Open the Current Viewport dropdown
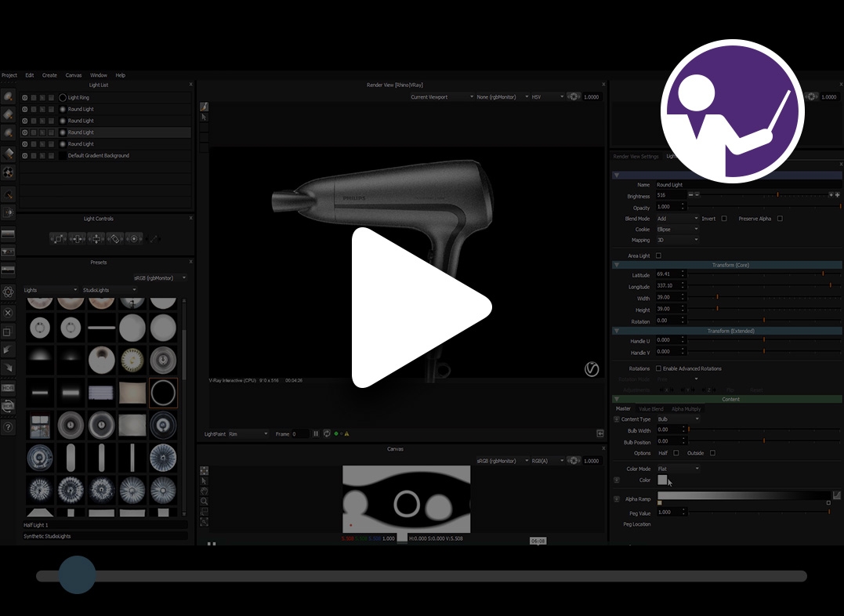The width and height of the screenshot is (844, 616). [x=441, y=97]
